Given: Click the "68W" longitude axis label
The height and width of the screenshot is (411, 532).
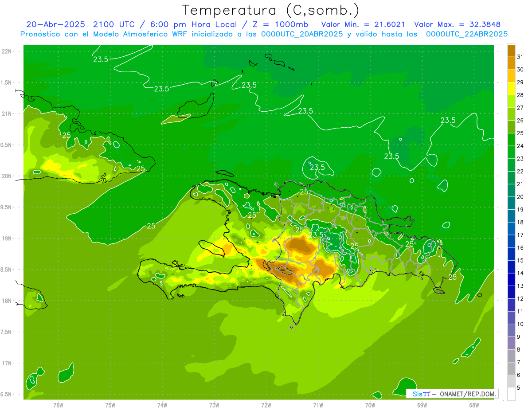Looking at the screenshot, I should point(474,405).
